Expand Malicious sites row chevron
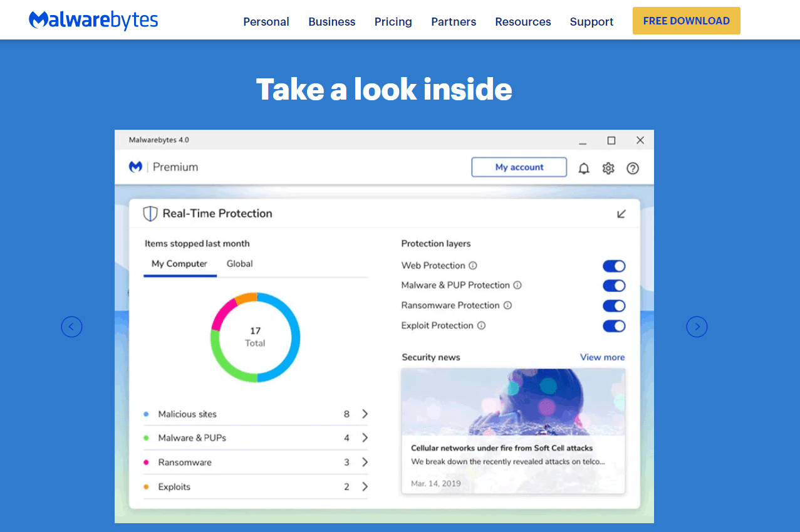The width and height of the screenshot is (800, 532). point(365,414)
